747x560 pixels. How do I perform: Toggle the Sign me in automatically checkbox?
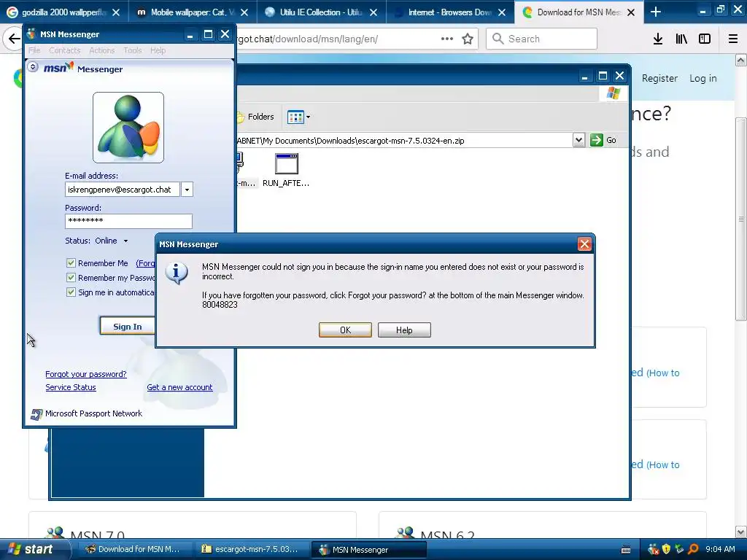tap(71, 292)
